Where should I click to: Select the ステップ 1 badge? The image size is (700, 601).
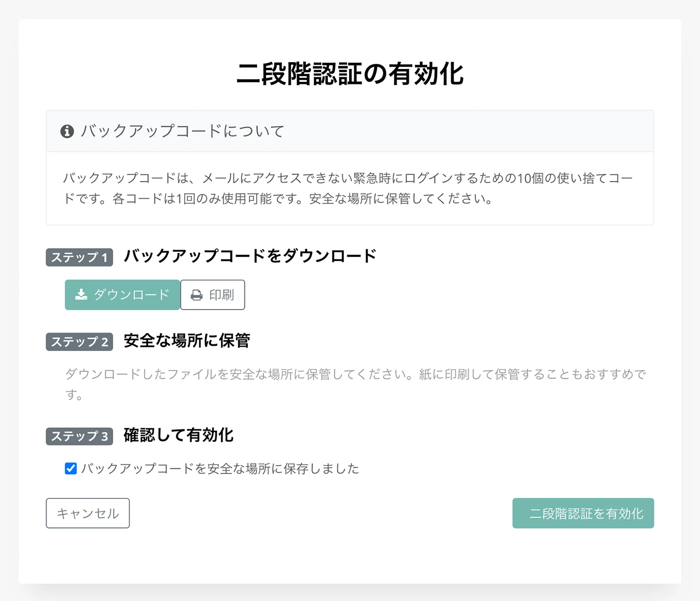[x=79, y=257]
